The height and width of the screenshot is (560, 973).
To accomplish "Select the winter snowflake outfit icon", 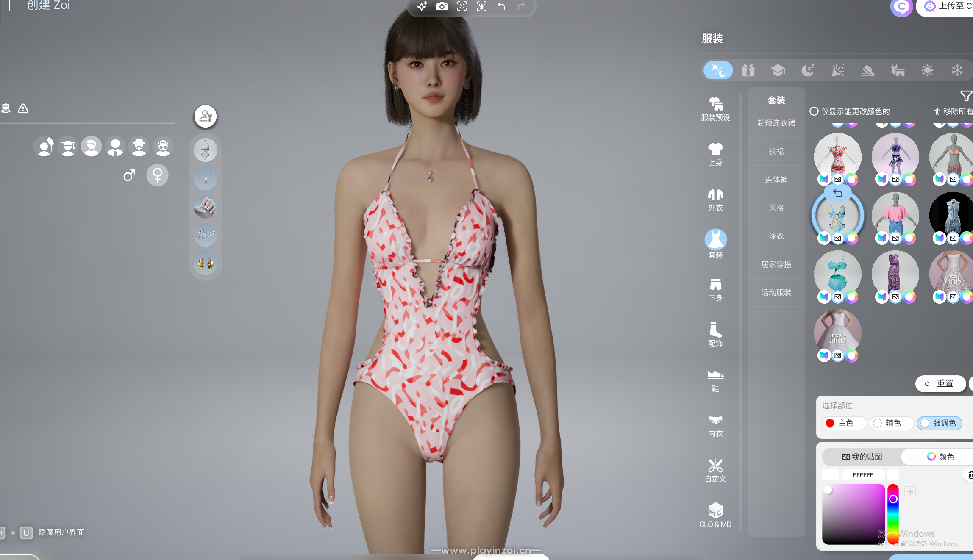I will click(x=957, y=70).
